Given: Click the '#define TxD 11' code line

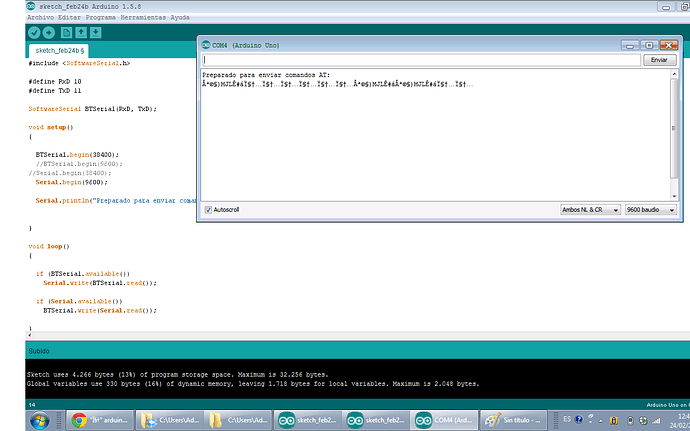Looking at the screenshot, I should [x=55, y=91].
